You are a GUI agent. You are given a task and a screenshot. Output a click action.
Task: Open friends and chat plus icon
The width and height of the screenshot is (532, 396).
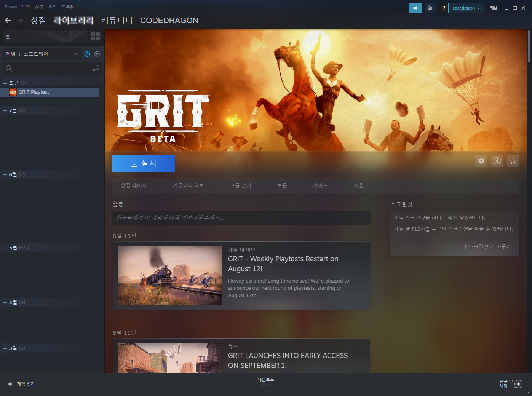coord(518,384)
